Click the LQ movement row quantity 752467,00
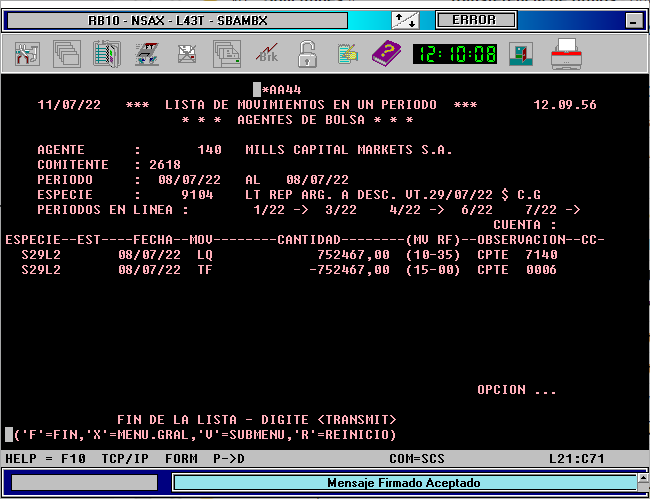 [353, 254]
